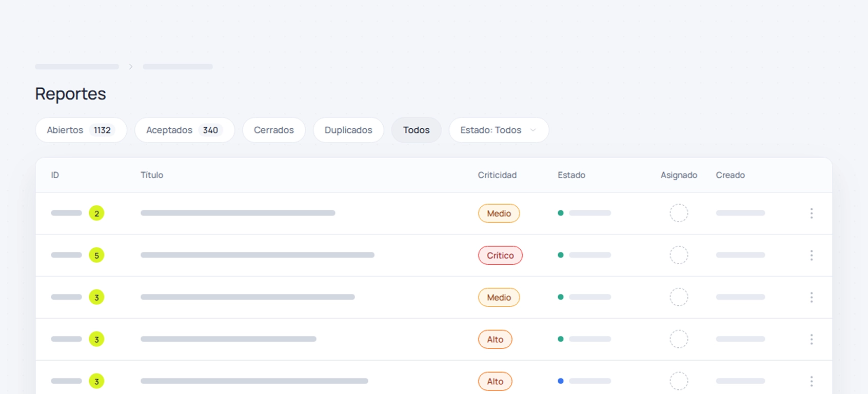Click the Crítico criticality badge
The width and height of the screenshot is (868, 394).
[x=500, y=255]
